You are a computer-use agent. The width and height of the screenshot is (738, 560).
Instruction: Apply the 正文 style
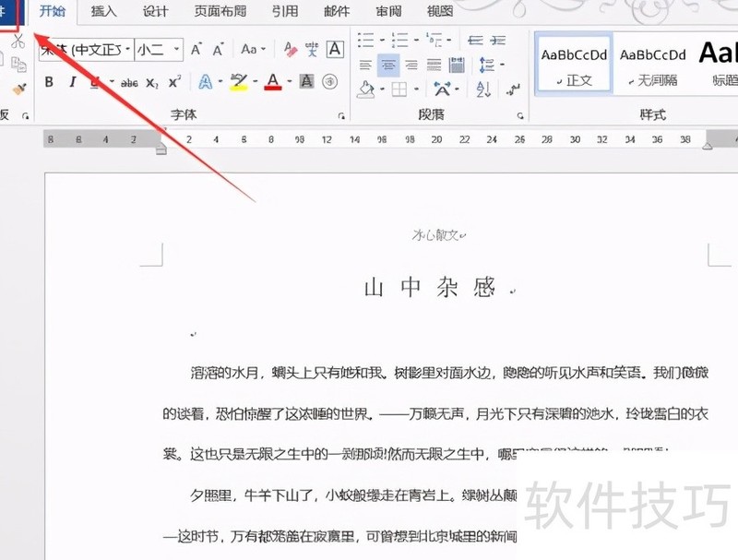(x=574, y=64)
